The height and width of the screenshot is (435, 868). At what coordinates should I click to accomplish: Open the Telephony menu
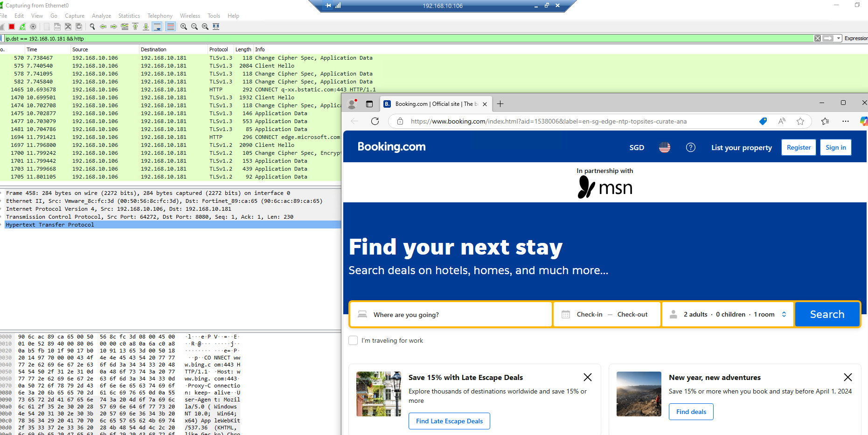click(160, 16)
